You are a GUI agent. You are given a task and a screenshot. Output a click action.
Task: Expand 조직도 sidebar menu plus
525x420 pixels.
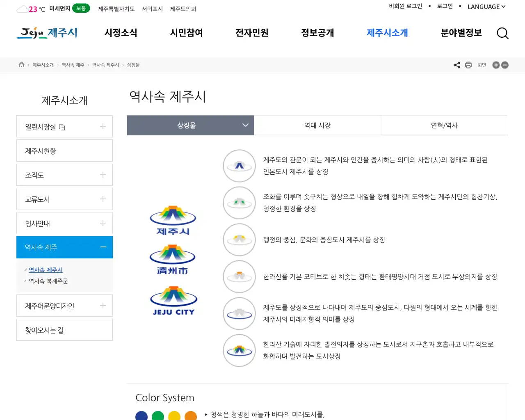click(103, 175)
